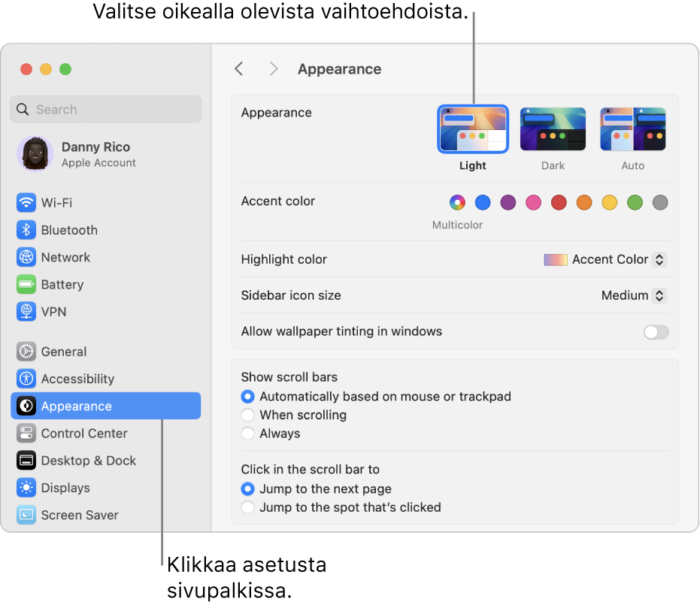Choose the Dark appearance thumbnail
700x608 pixels.
553,129
